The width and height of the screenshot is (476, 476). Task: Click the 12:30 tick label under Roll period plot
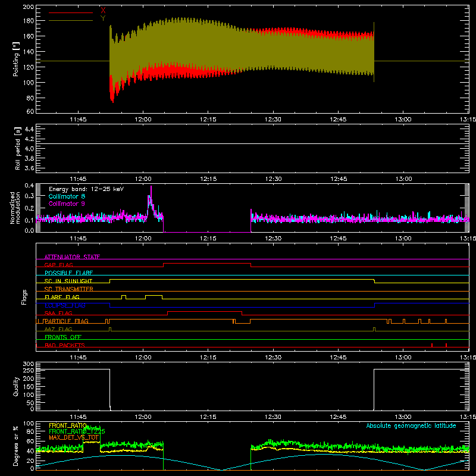[273, 179]
